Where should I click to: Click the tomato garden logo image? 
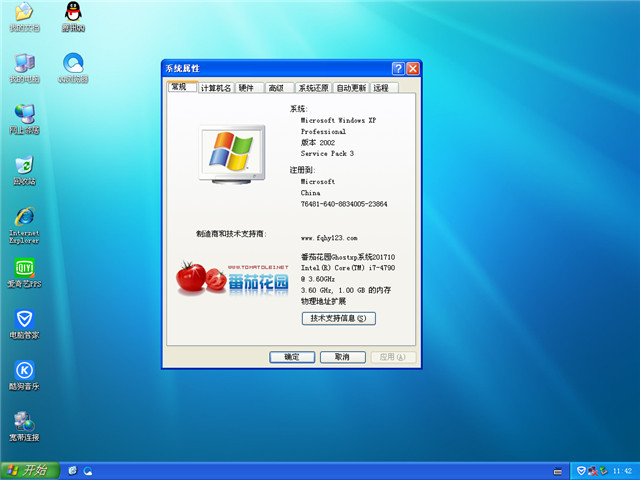pos(232,278)
